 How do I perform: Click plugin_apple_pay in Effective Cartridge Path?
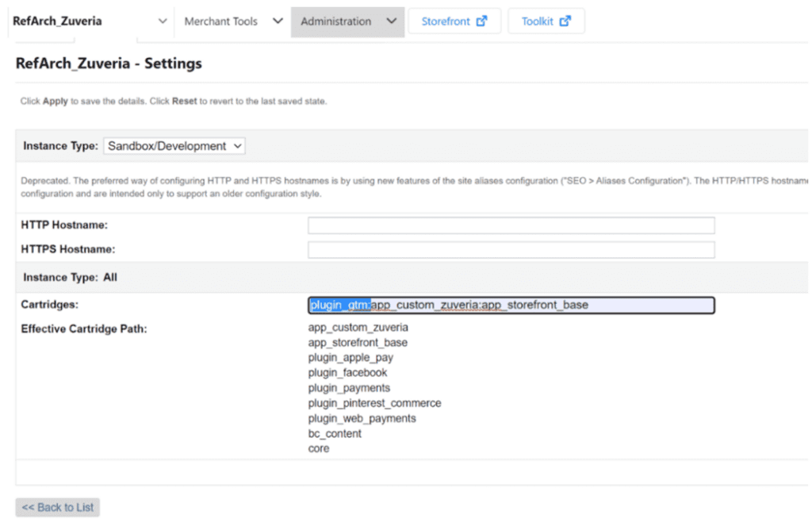[x=350, y=358]
